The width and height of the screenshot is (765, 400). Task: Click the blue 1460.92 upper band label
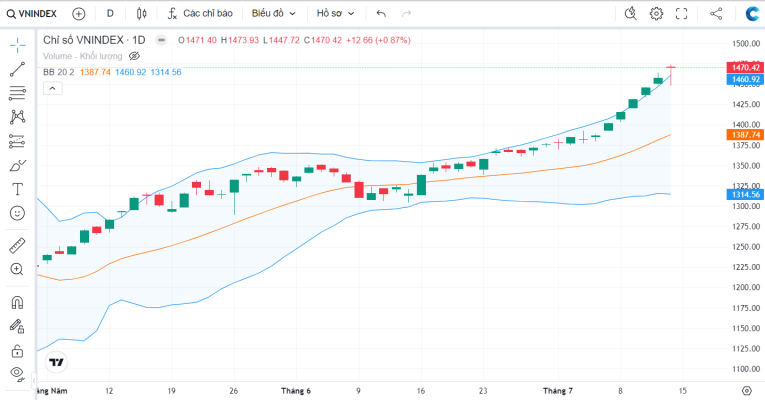[745, 79]
